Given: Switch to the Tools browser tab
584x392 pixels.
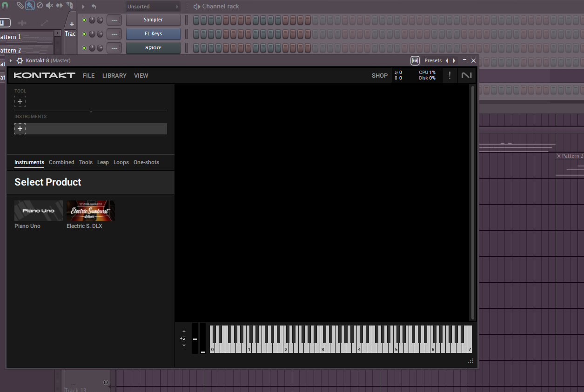Looking at the screenshot, I should click(86, 162).
